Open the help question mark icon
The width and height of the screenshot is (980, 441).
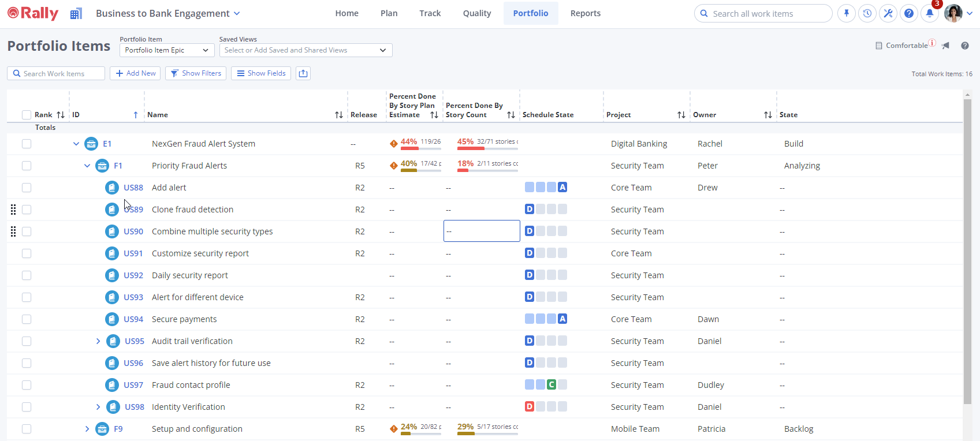(x=908, y=13)
